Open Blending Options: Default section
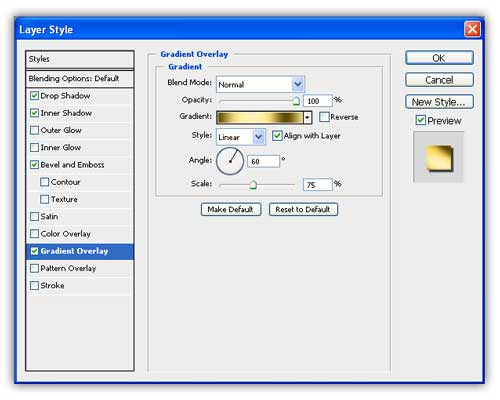The image size is (500, 400). 80,79
